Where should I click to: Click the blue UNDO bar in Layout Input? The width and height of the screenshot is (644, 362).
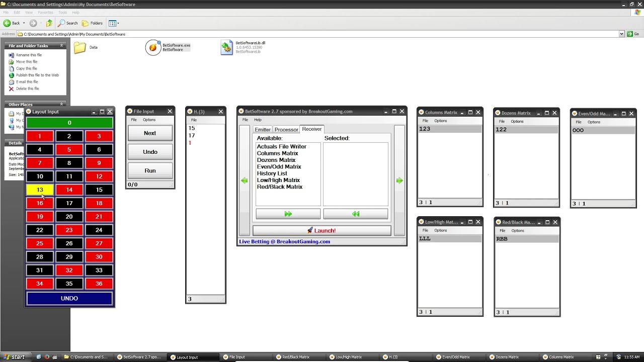69,298
